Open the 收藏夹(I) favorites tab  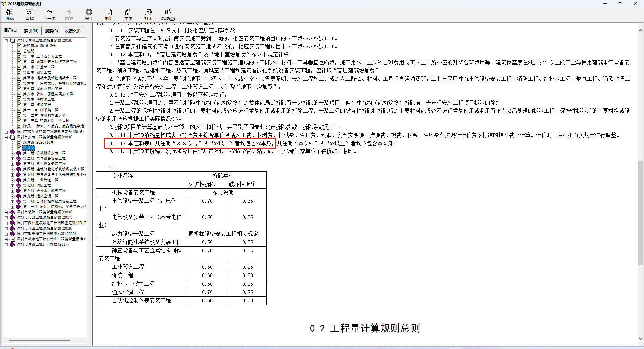(72, 31)
